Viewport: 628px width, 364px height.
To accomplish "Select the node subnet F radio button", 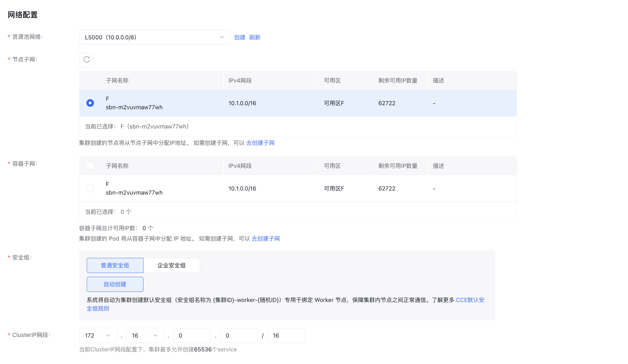I will 90,103.
